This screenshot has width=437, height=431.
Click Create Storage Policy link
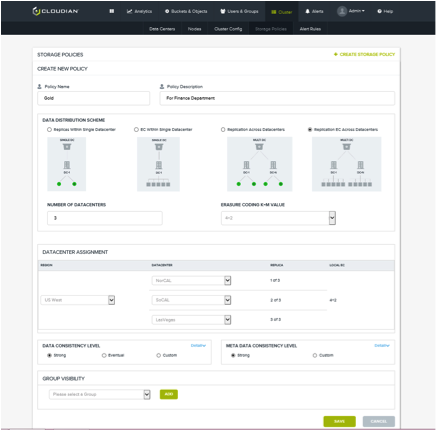[364, 54]
